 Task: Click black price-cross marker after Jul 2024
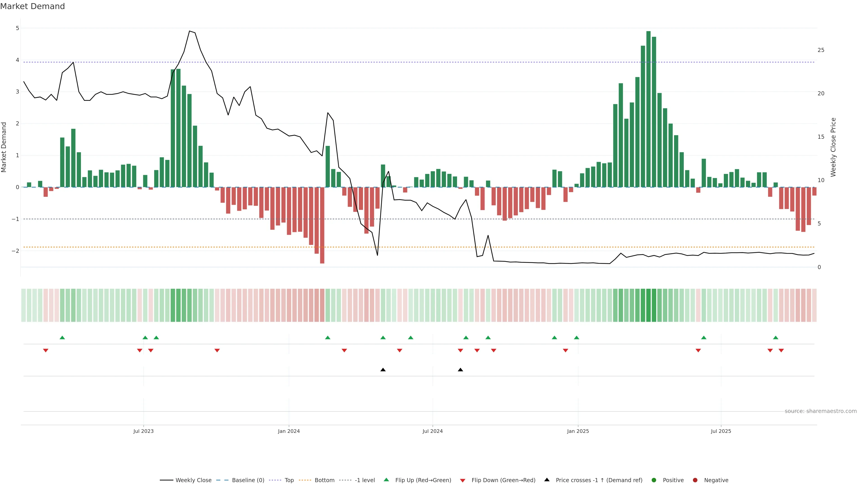pos(460,370)
